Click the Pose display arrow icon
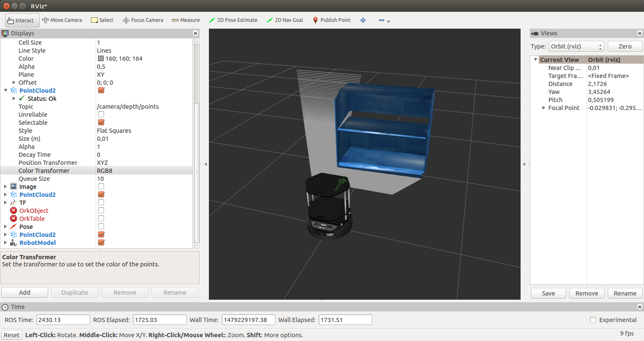644x341 pixels. click(13, 227)
